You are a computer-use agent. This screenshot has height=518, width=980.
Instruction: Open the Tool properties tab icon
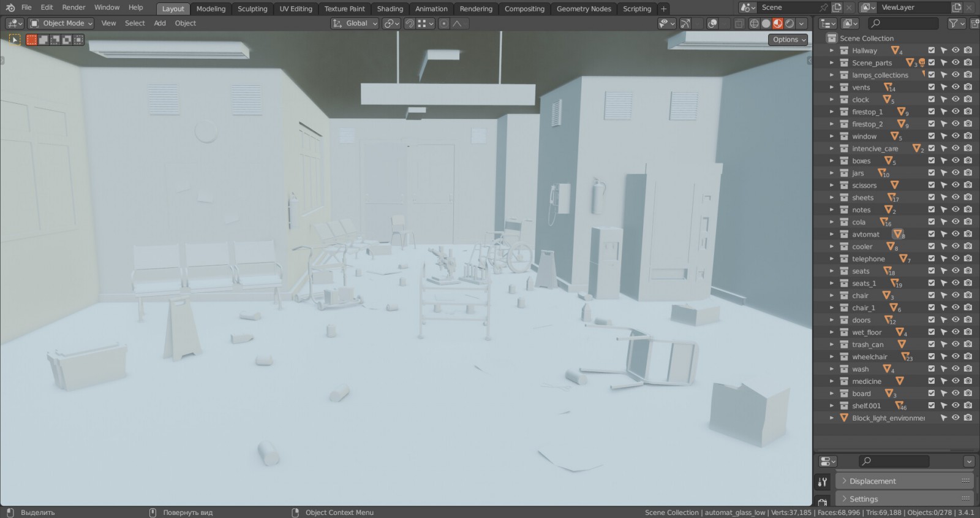click(x=823, y=482)
